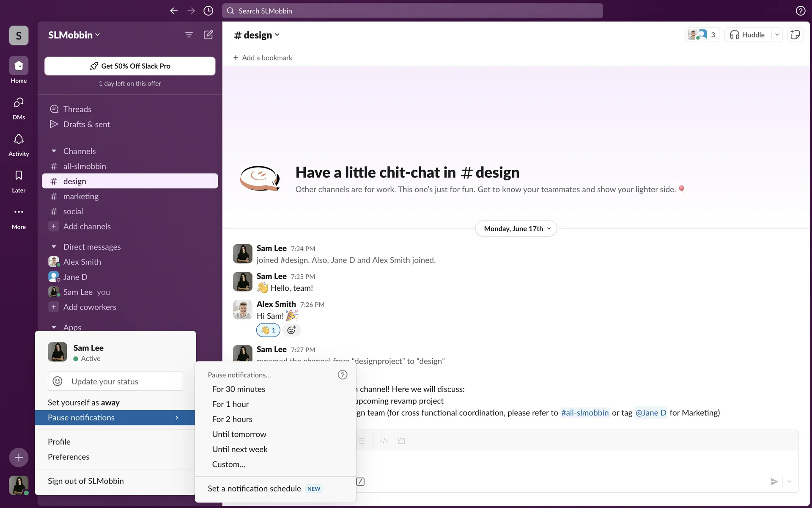812x508 pixels.
Task: Toggle the waving hand reaction
Action: click(268, 330)
